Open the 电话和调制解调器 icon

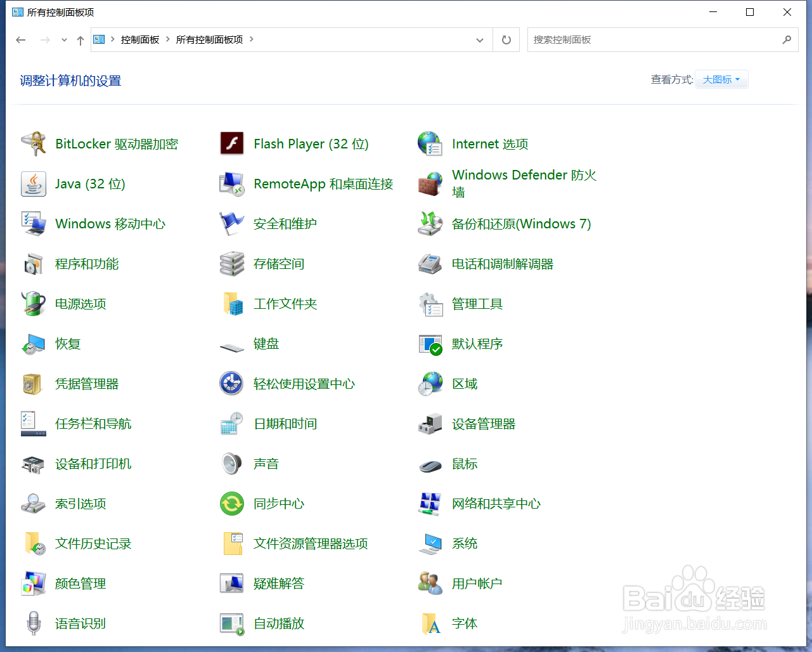430,264
